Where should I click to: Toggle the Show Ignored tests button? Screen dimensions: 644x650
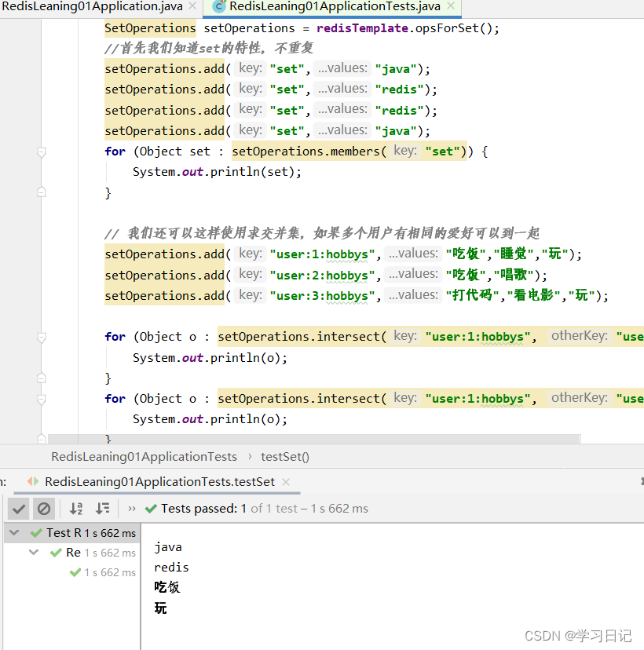[44, 509]
